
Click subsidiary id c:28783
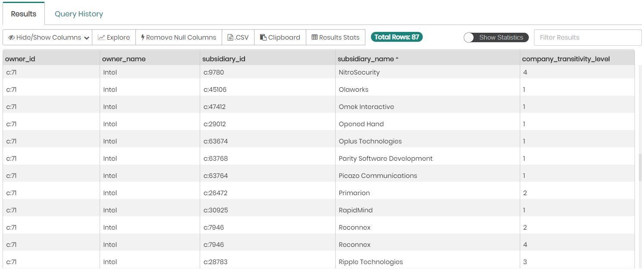(216, 262)
